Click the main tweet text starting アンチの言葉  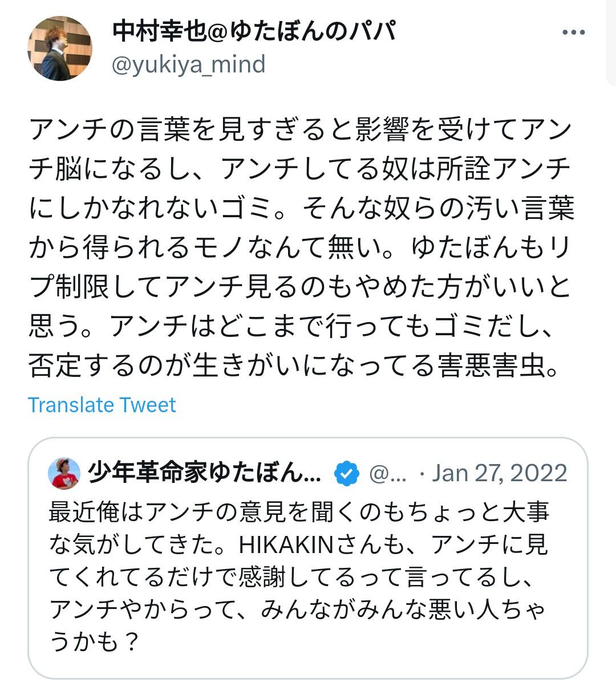pos(301,247)
